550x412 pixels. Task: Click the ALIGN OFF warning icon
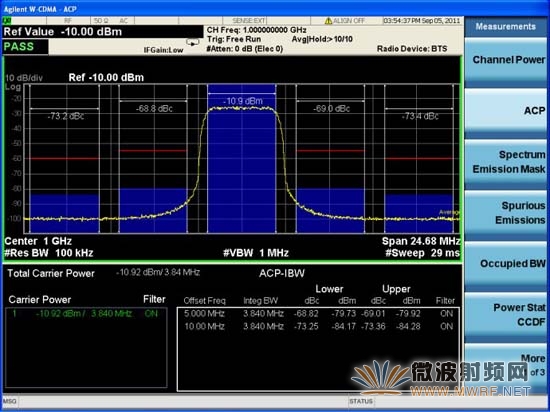(x=328, y=21)
